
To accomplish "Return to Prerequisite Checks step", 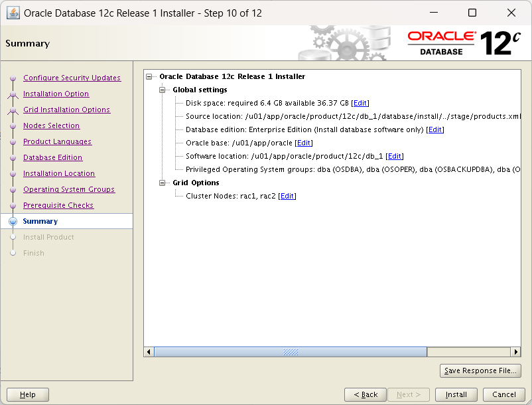I will pos(58,205).
